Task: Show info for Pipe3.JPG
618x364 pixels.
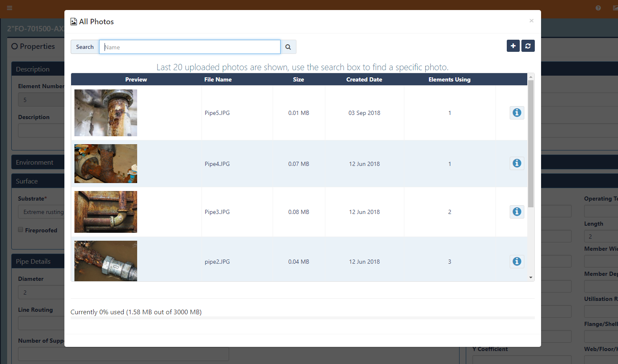Action: pyautogui.click(x=517, y=212)
